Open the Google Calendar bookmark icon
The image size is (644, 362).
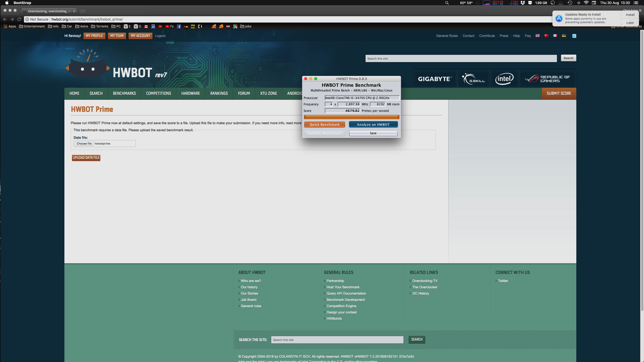[x=153, y=26]
